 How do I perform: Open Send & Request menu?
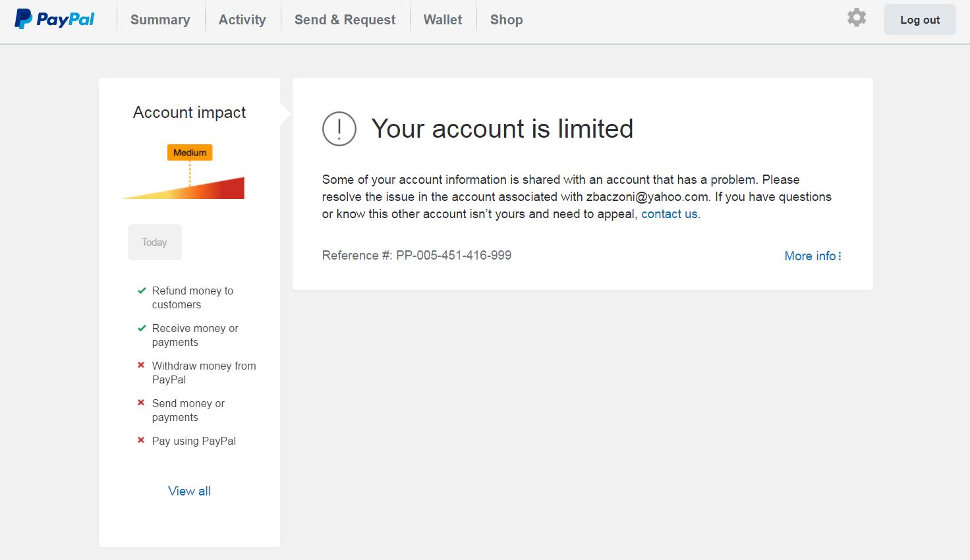(x=345, y=20)
